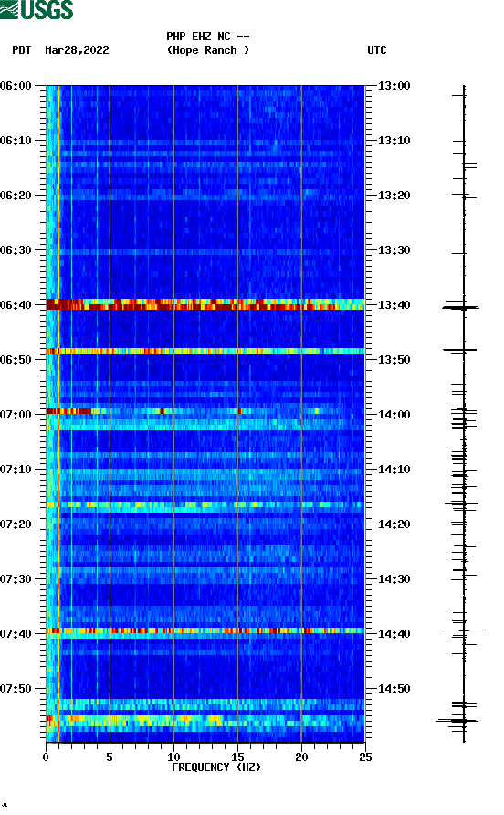Click the 06:40 PDT time label
The image size is (504, 815).
pyautogui.click(x=16, y=305)
